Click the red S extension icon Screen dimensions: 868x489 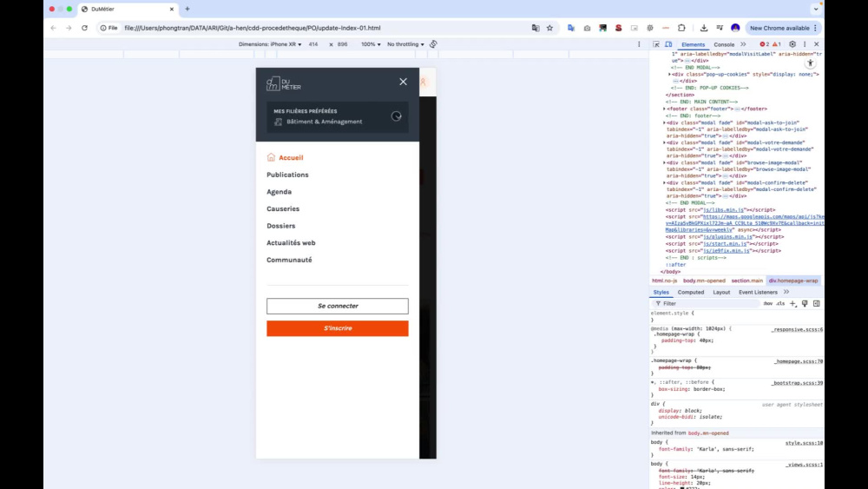coord(618,28)
